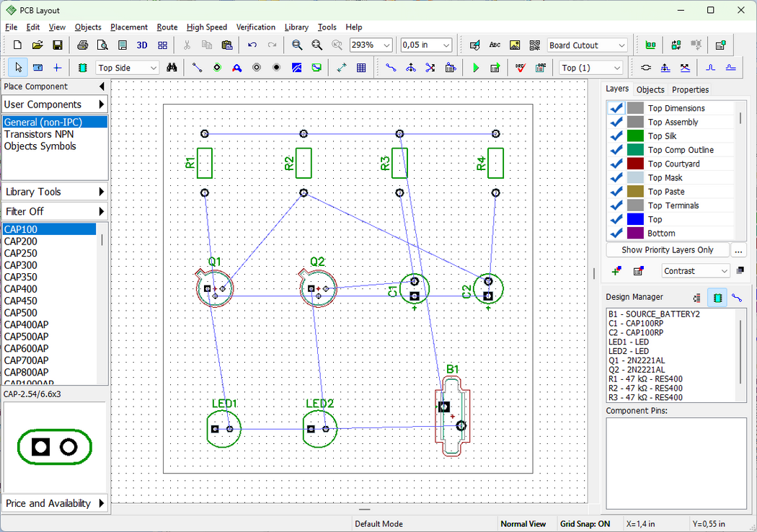Image resolution: width=757 pixels, height=532 pixels.
Task: Start autorouter with the green play icon
Action: (476, 68)
